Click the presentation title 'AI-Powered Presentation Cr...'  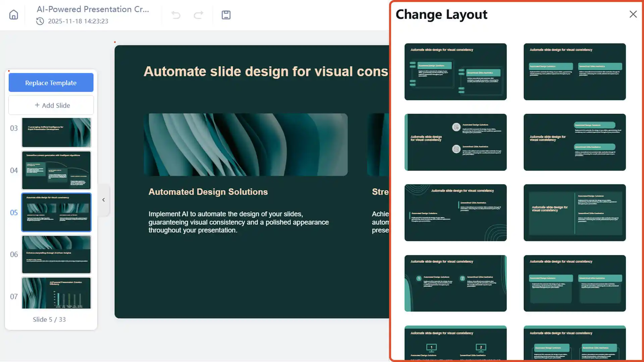(x=93, y=9)
